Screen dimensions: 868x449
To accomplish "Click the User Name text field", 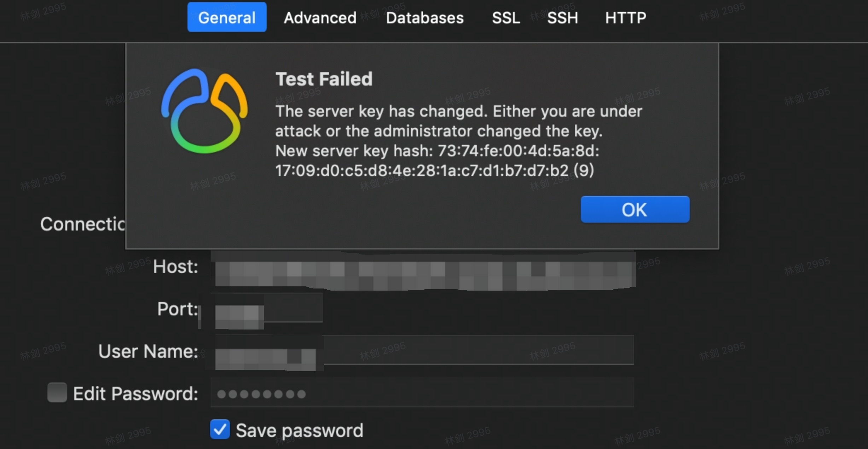I will [x=422, y=351].
